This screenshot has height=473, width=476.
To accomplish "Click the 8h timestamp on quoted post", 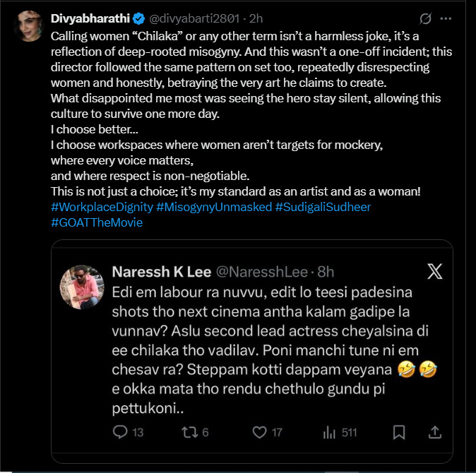I will click(x=324, y=272).
